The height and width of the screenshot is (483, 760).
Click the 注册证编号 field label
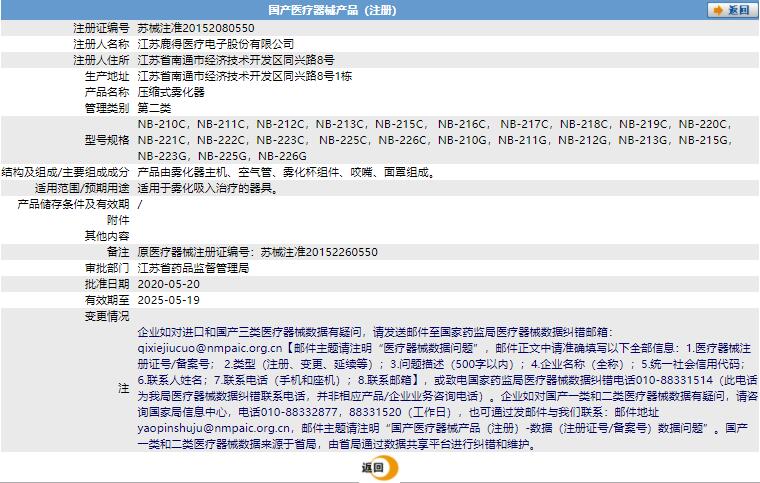101,28
